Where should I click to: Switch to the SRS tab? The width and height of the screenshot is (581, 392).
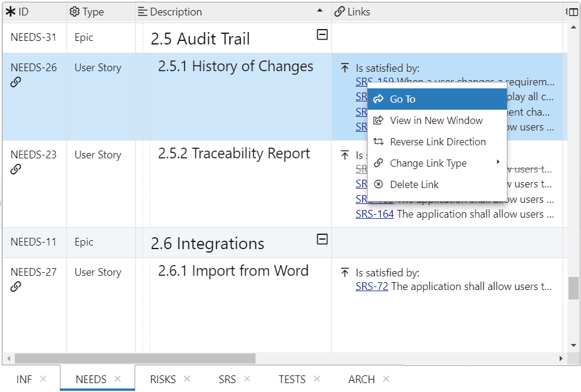[x=227, y=379]
